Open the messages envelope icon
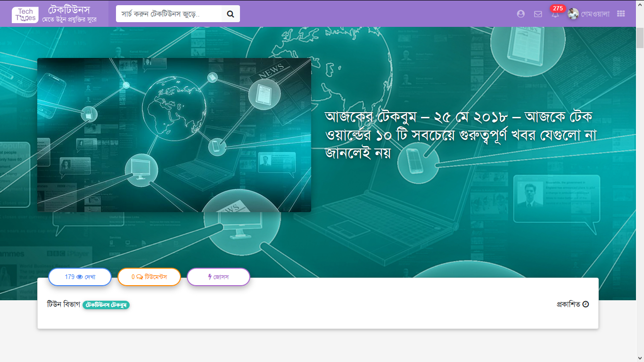 click(538, 14)
